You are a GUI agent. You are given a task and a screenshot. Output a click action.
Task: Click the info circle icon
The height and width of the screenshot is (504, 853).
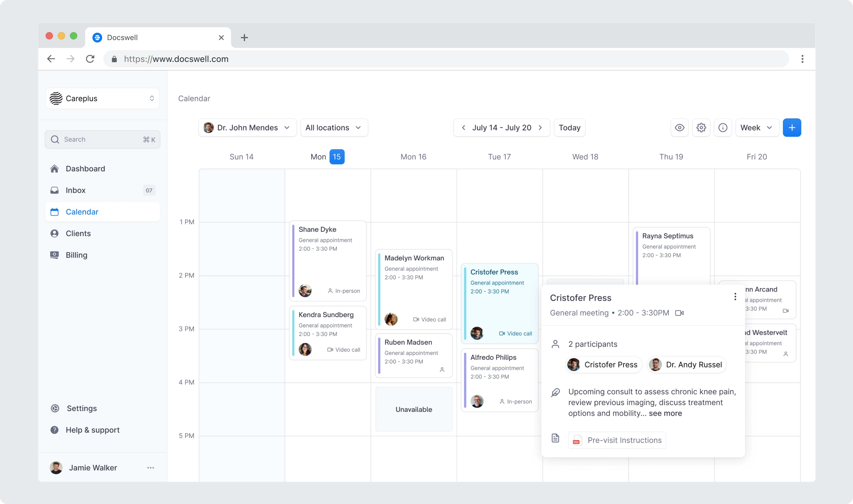point(722,128)
